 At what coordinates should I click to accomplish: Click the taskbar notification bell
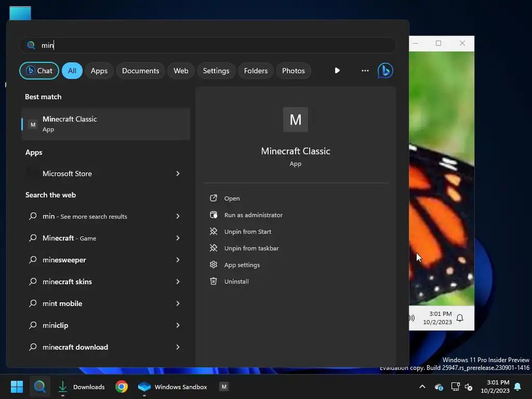[518, 387]
